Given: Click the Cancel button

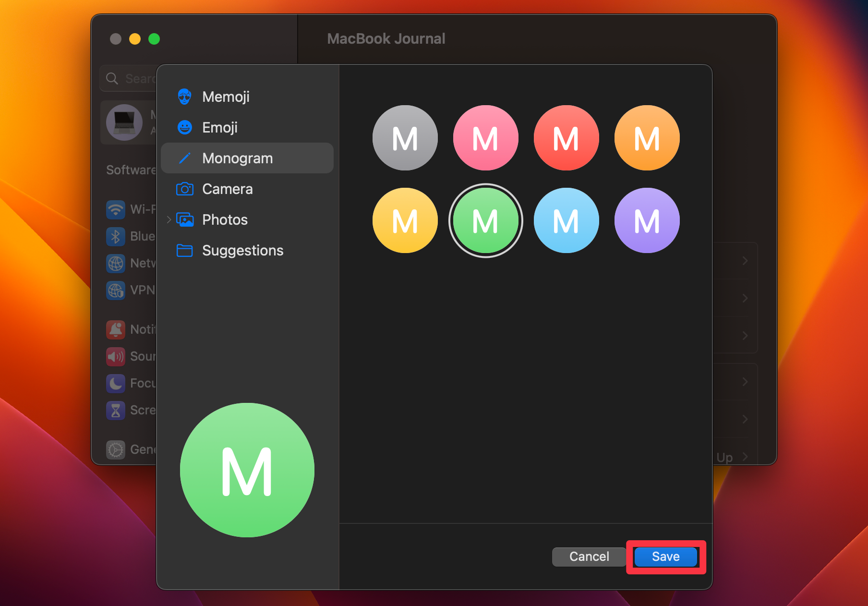Looking at the screenshot, I should (589, 557).
